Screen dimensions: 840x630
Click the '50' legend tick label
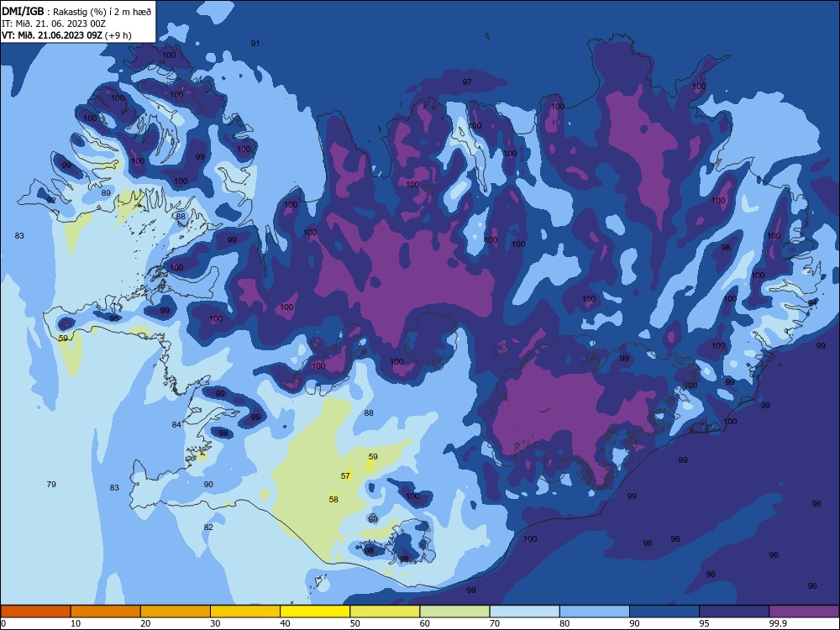[354, 623]
